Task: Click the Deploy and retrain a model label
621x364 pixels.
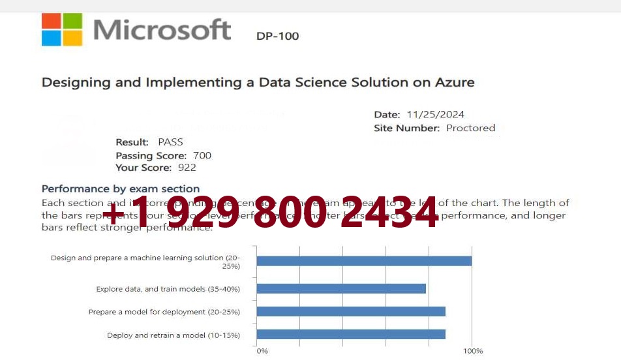Action: point(174,335)
